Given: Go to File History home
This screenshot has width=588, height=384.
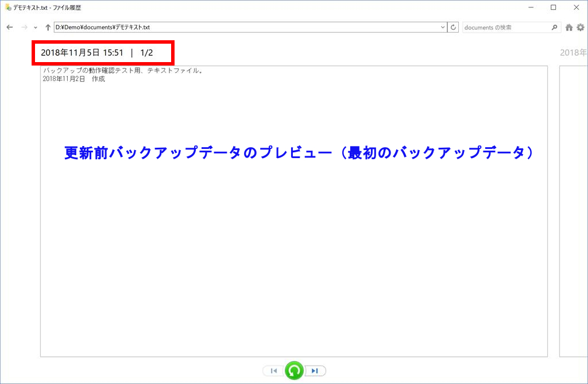Looking at the screenshot, I should click(569, 27).
